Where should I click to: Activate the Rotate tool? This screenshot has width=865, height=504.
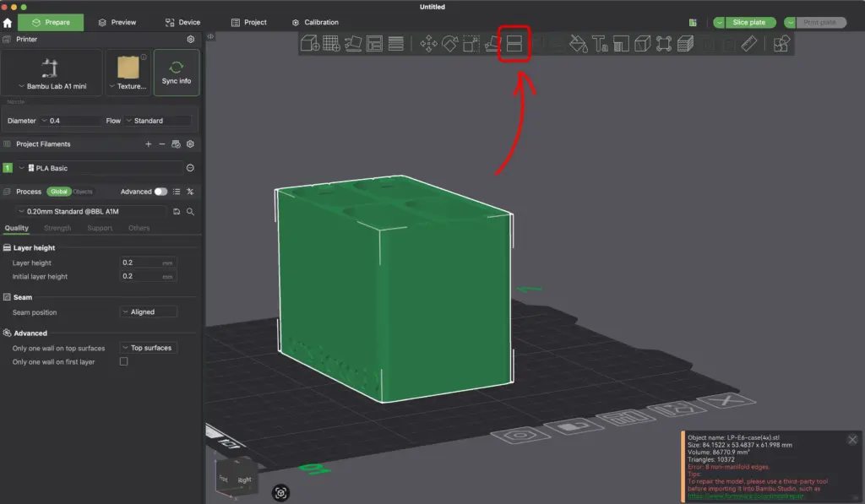(450, 44)
